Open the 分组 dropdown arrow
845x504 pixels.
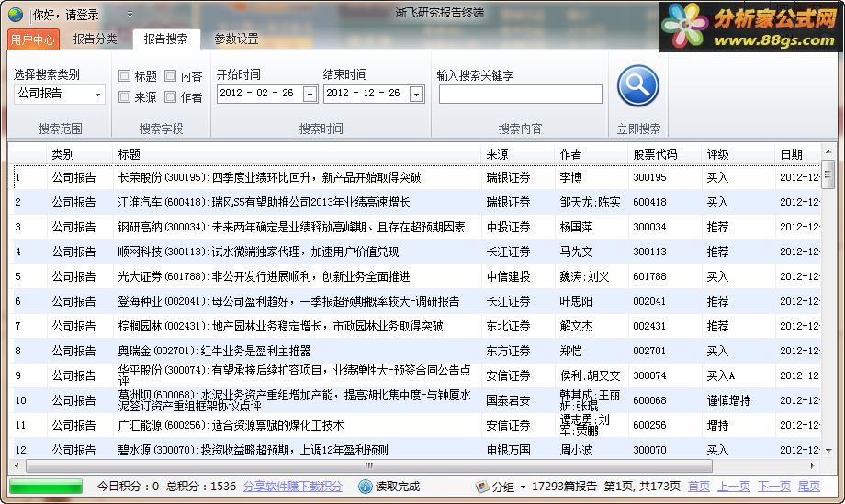523,487
